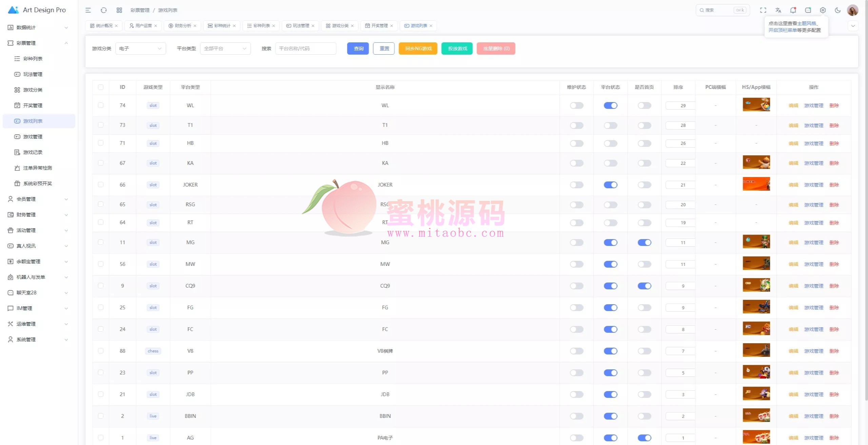Enable homepage switch for JOKER row
Viewport: 868px width, 445px height.
(644, 185)
